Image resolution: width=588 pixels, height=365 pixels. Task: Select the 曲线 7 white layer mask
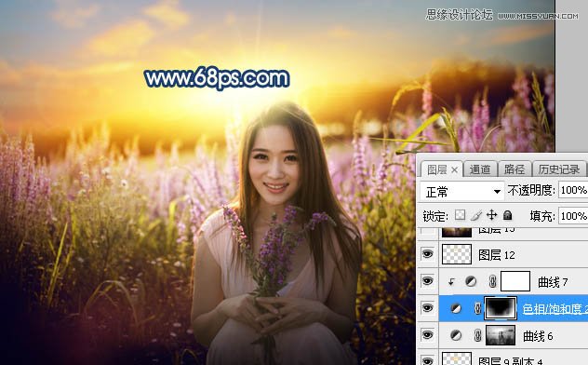coord(515,281)
